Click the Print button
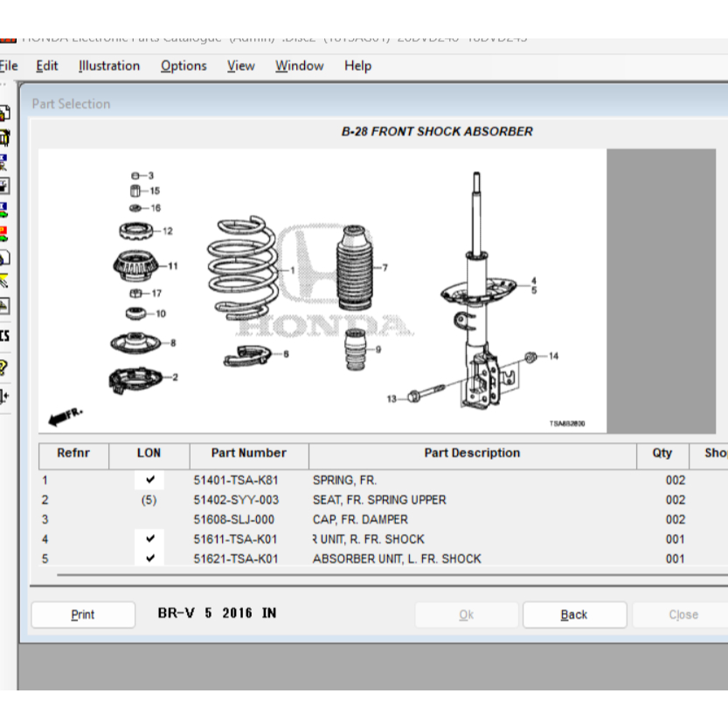This screenshot has width=728, height=728. (83, 614)
